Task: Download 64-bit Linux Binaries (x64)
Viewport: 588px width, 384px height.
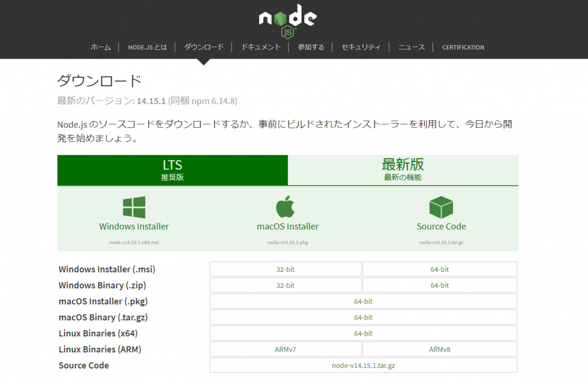Action: click(x=363, y=333)
